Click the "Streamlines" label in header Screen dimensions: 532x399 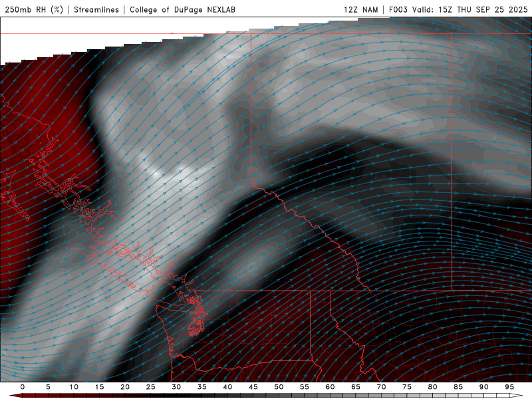(x=96, y=9)
